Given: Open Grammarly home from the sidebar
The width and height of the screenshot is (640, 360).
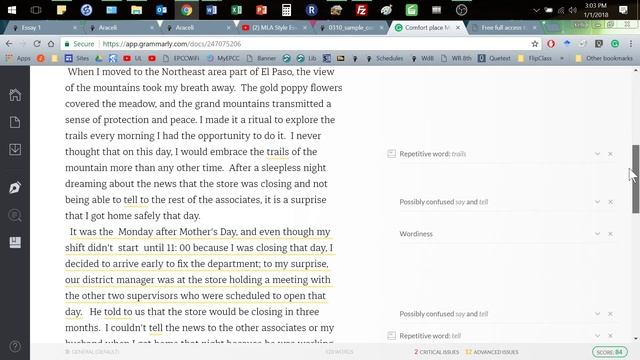Looking at the screenshot, I should click(15, 95).
